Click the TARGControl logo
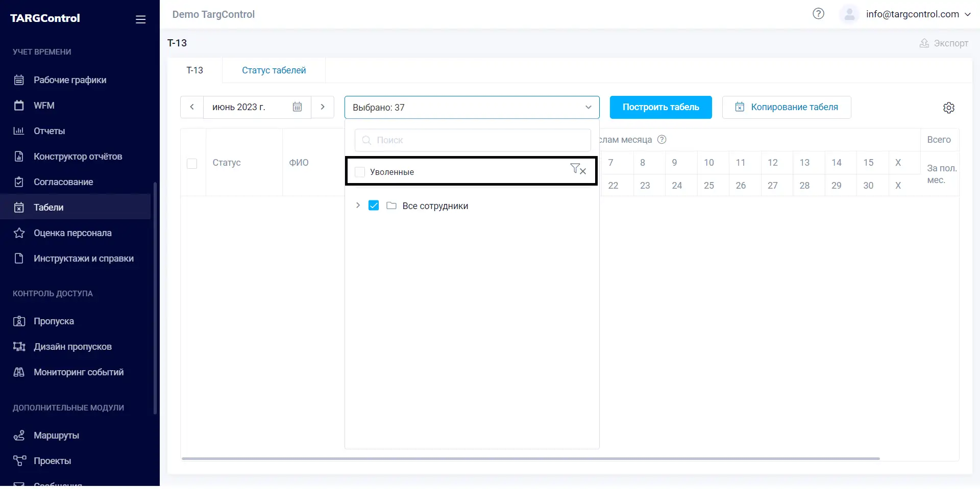The width and height of the screenshot is (980, 489). 45,18
